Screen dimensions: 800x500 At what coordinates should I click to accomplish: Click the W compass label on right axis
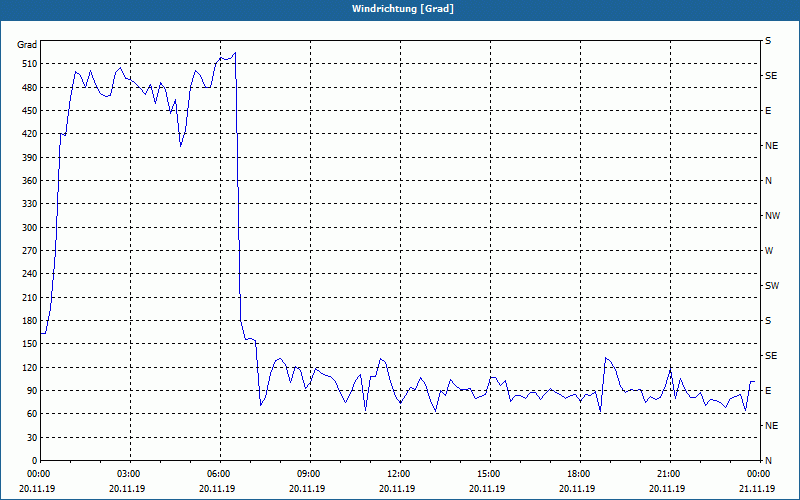[769, 251]
